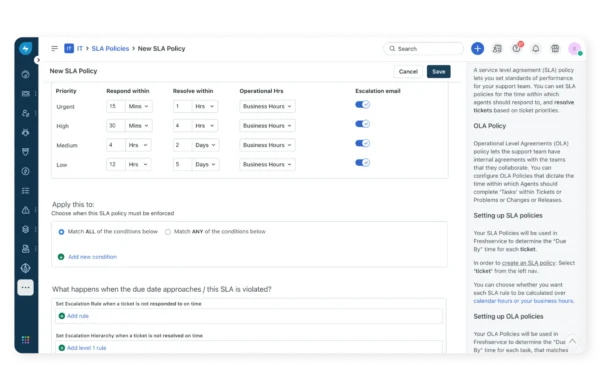
Task: Edit Low respond-within value 12
Action: point(116,164)
